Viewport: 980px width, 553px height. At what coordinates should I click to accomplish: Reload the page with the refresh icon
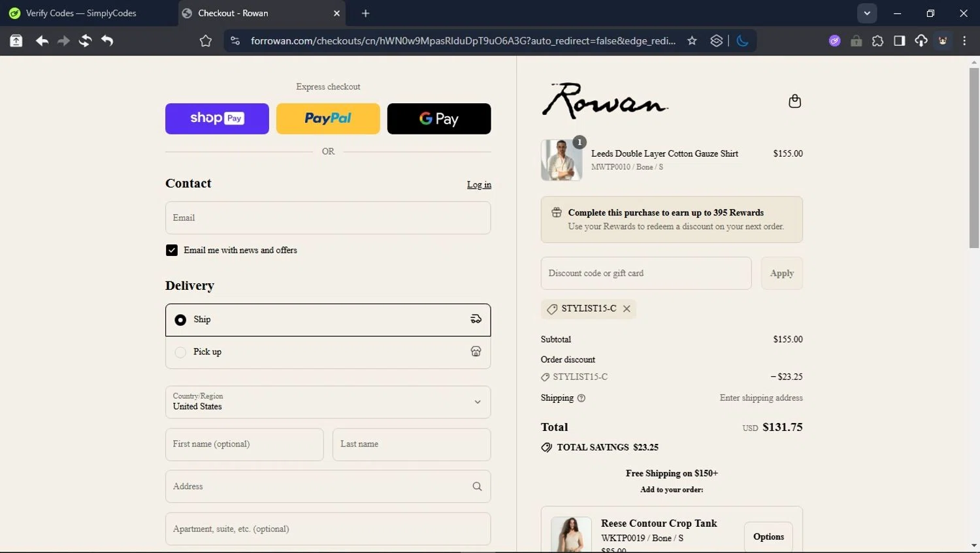point(85,41)
